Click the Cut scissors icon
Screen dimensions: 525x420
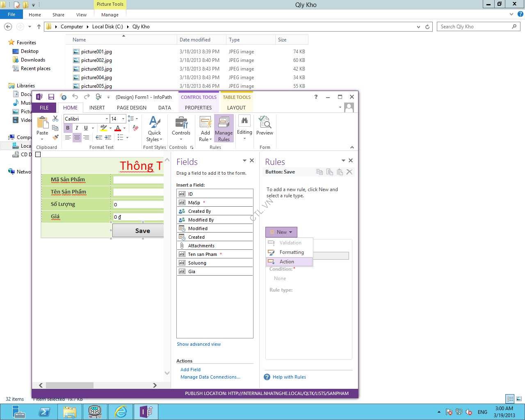(55, 119)
